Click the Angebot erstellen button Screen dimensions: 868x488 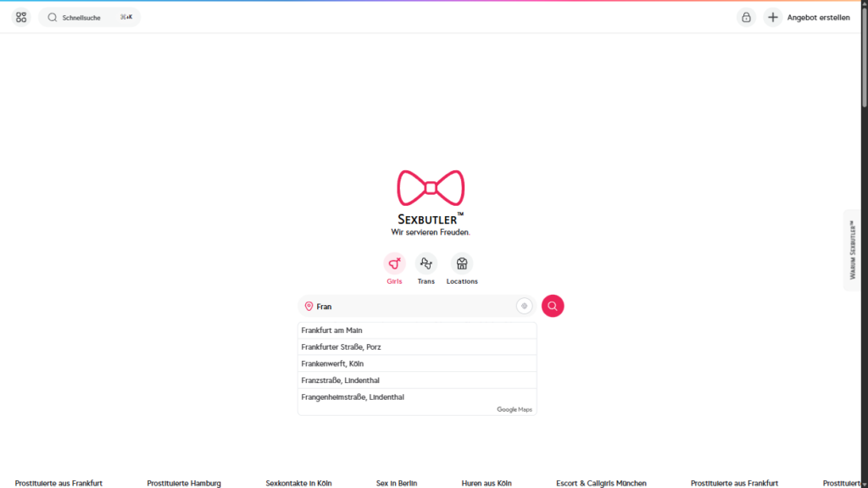[x=817, y=17]
